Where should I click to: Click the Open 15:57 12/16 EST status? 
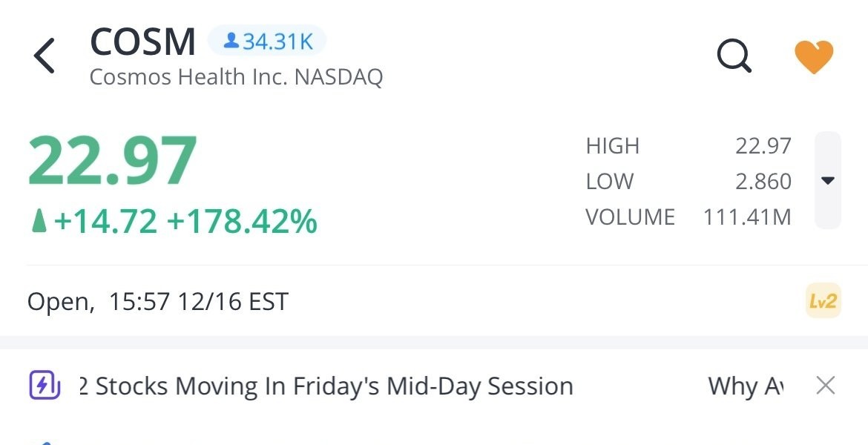point(157,302)
